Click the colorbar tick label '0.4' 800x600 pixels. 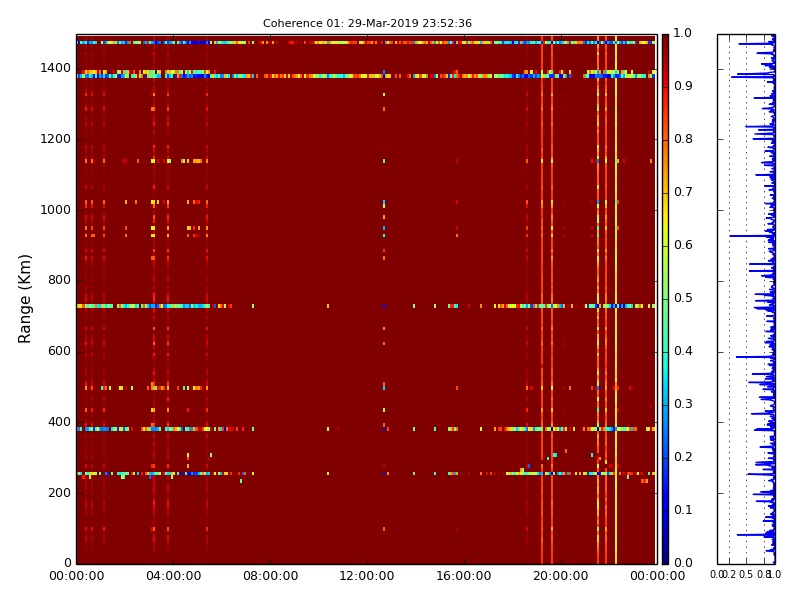[x=683, y=351]
